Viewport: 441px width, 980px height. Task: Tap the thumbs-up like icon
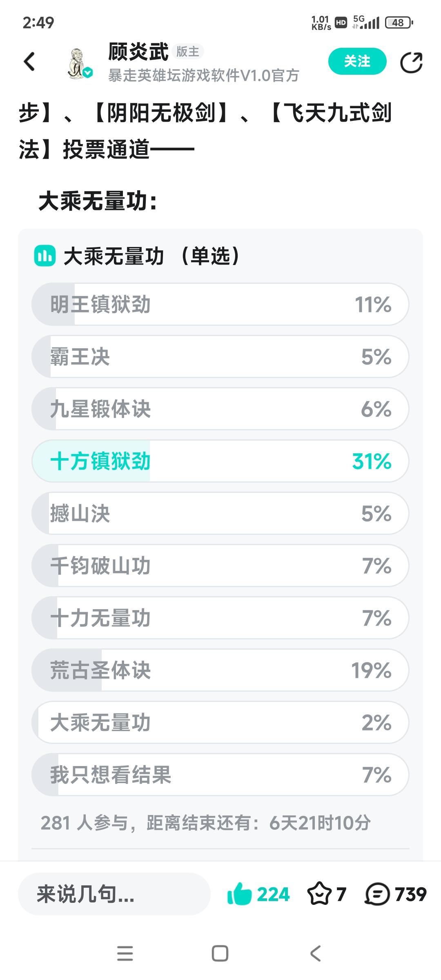(239, 894)
